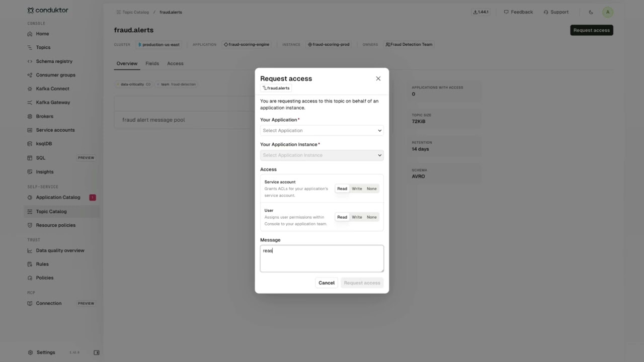This screenshot has width=644, height=362.
Task: Click fraud.alerts chip in dialog
Action: click(276, 88)
